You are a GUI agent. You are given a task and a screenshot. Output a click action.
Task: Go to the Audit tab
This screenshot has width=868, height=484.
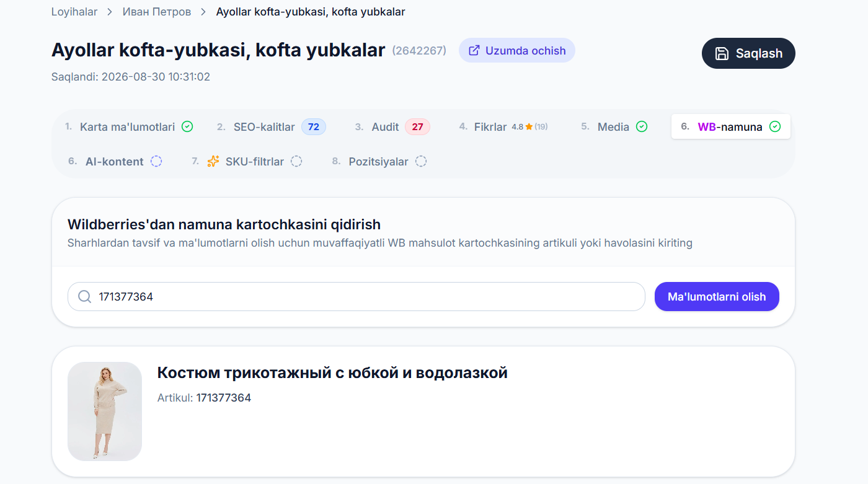pos(392,127)
